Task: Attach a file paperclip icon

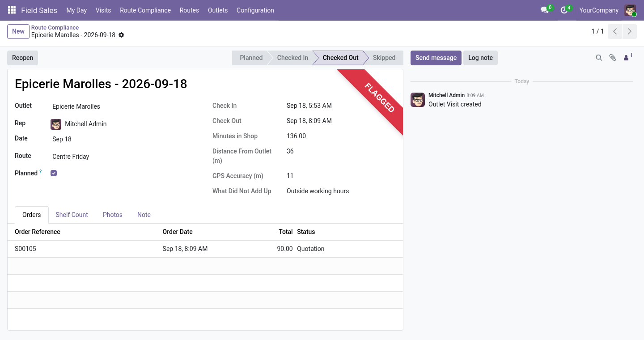Action: (613, 58)
